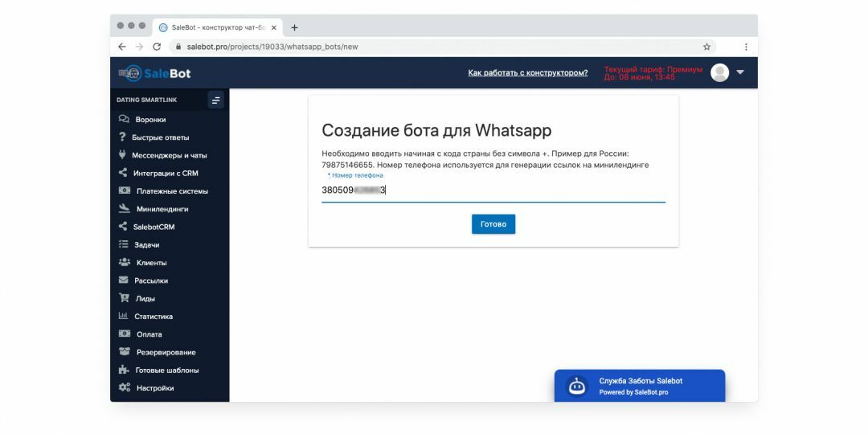Open the Интеграции с CRM menu item
Image resolution: width=868 pixels, height=434 pixels.
[166, 174]
